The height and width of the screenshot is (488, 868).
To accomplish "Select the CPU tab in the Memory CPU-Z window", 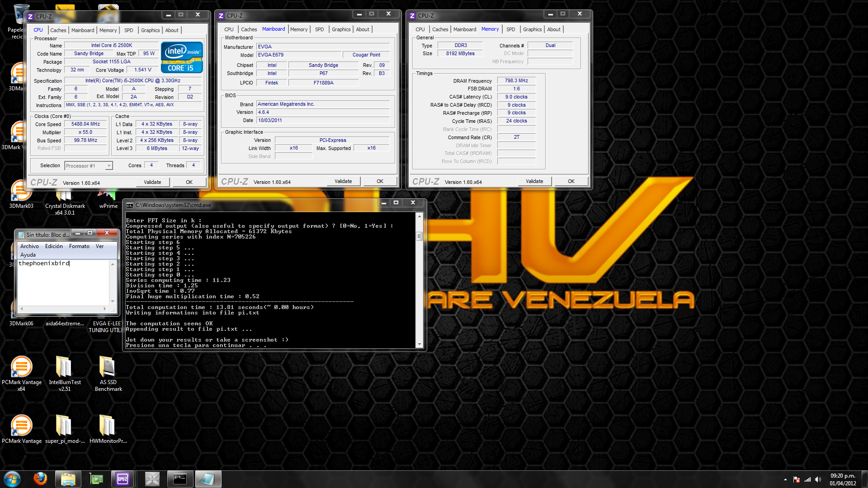I will 420,29.
